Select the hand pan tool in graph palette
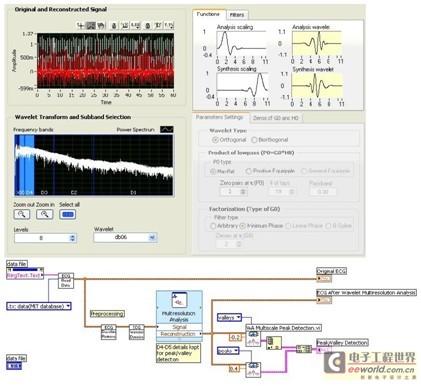 101,25
